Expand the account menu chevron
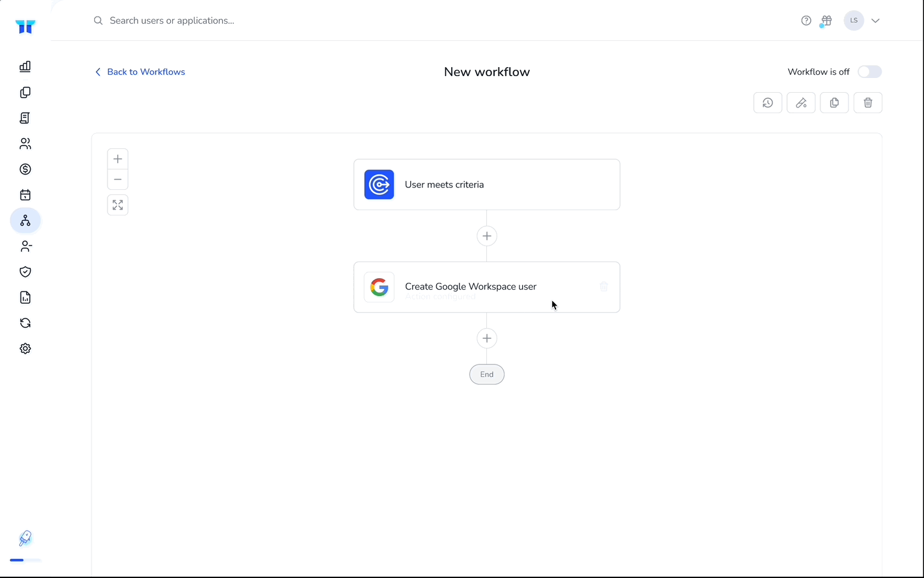Viewport: 924px width, 578px height. 875,20
